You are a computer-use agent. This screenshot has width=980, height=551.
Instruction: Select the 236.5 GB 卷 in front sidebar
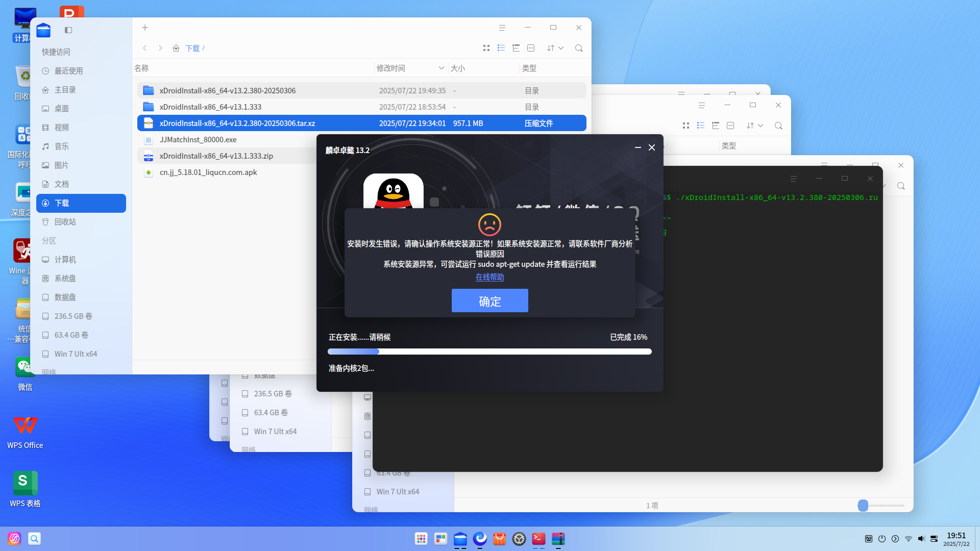pyautogui.click(x=81, y=316)
